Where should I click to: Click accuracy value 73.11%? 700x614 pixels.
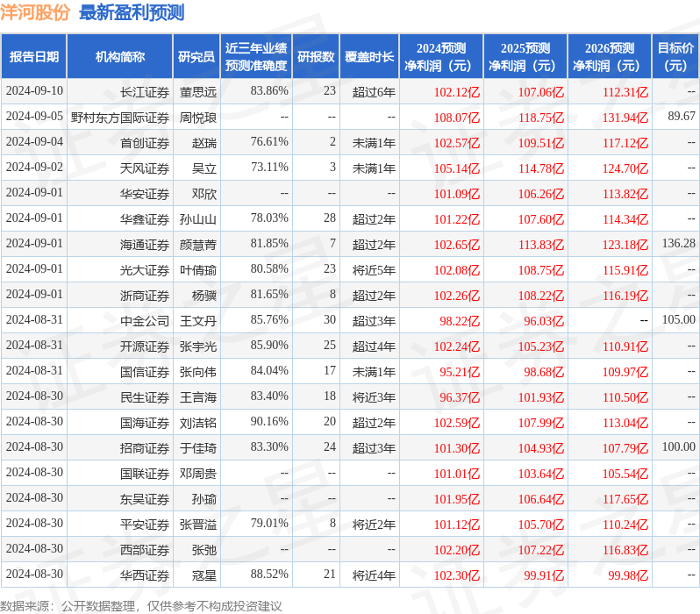(x=269, y=167)
